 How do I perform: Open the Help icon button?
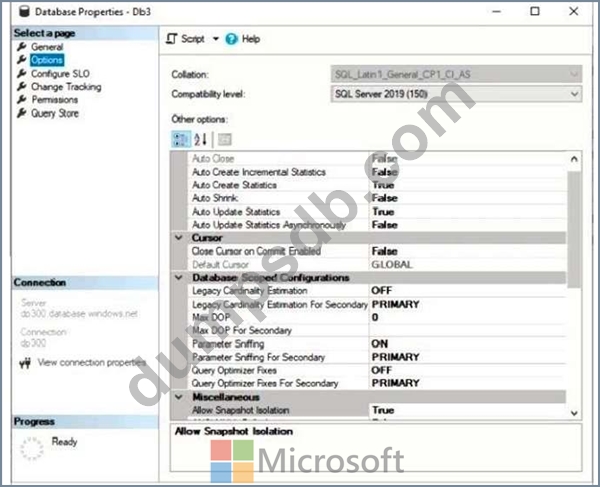[231, 39]
